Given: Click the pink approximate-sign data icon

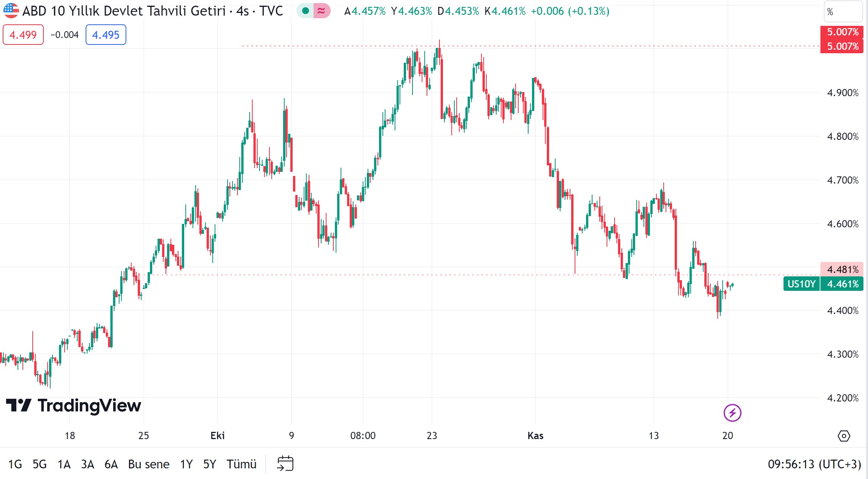Looking at the screenshot, I should coord(322,11).
